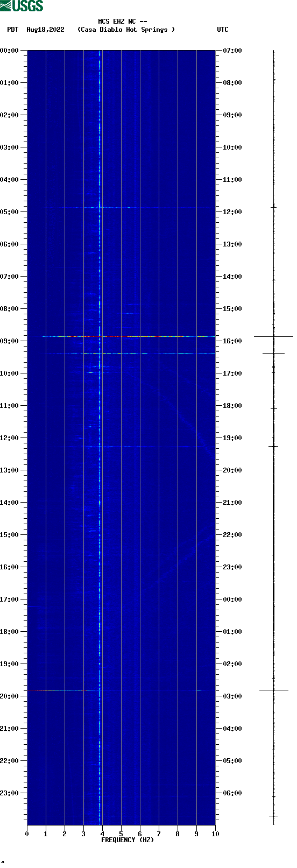Click the '05:00' PDT time label
Screen dimensions: 297x868
10,212
